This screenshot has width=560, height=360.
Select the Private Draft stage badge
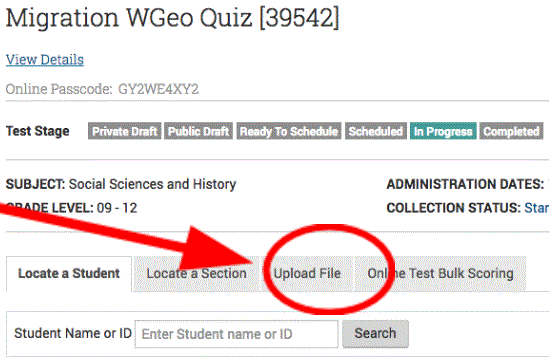point(124,131)
